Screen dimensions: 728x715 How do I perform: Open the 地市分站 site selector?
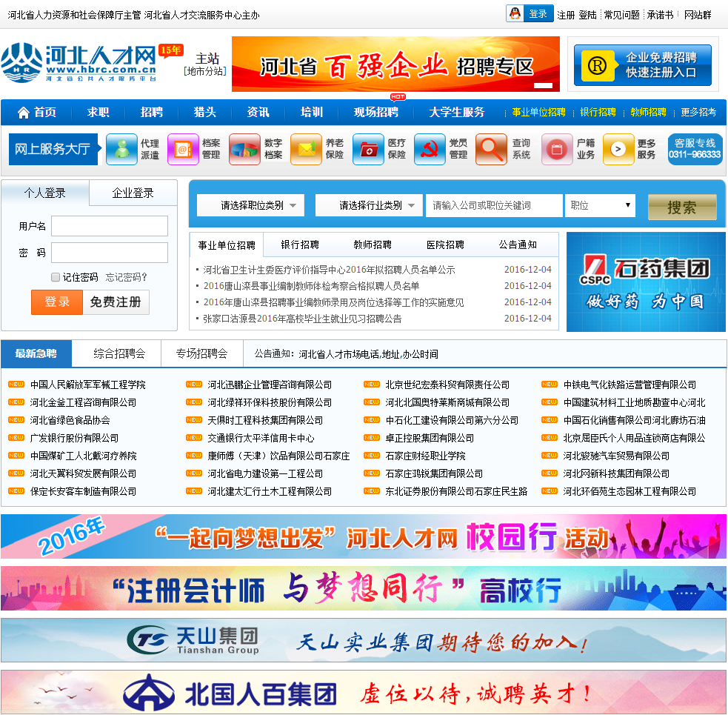pyautogui.click(x=205, y=72)
